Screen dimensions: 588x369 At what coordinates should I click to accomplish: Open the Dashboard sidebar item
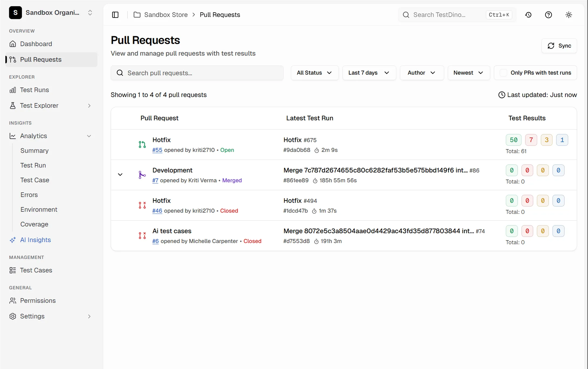coord(36,44)
